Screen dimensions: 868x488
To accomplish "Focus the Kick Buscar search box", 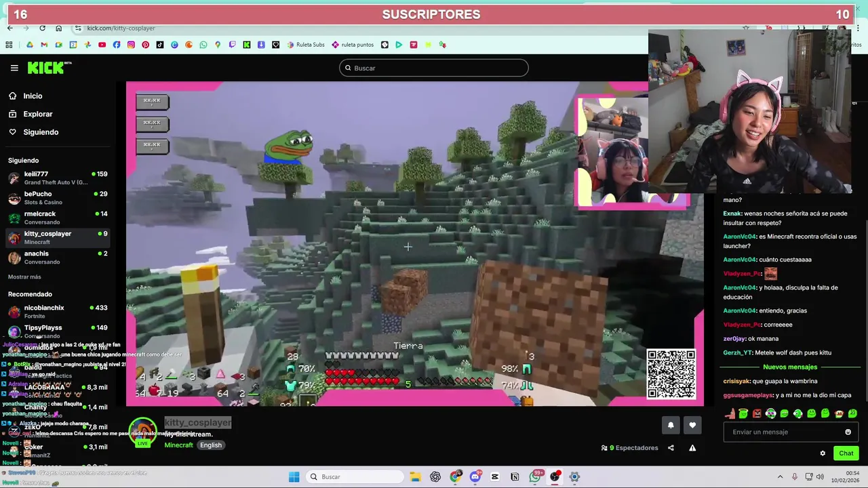I will pos(434,68).
